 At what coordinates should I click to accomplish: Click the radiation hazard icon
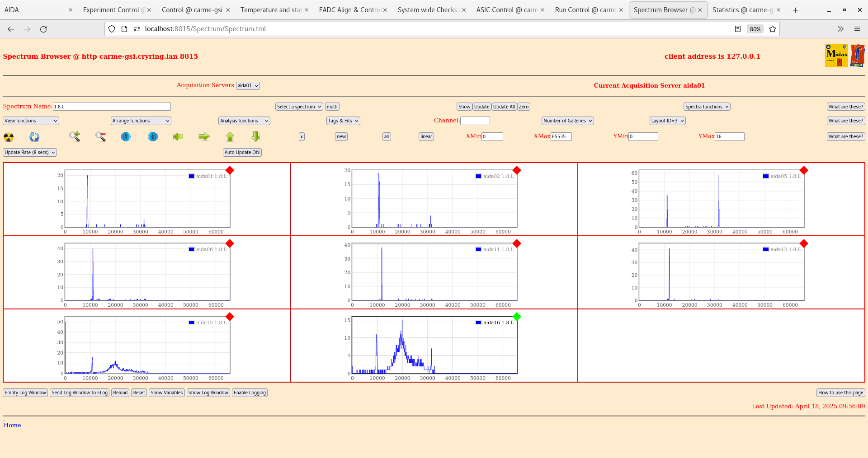click(9, 137)
